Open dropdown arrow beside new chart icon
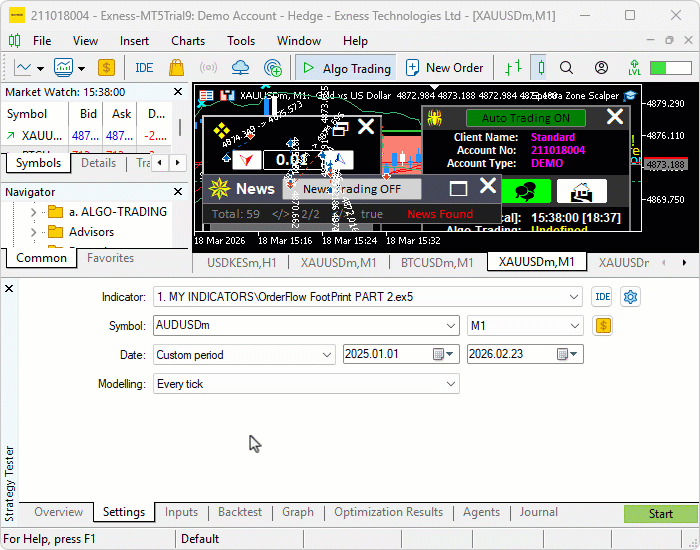This screenshot has height=550, width=700. click(40, 68)
